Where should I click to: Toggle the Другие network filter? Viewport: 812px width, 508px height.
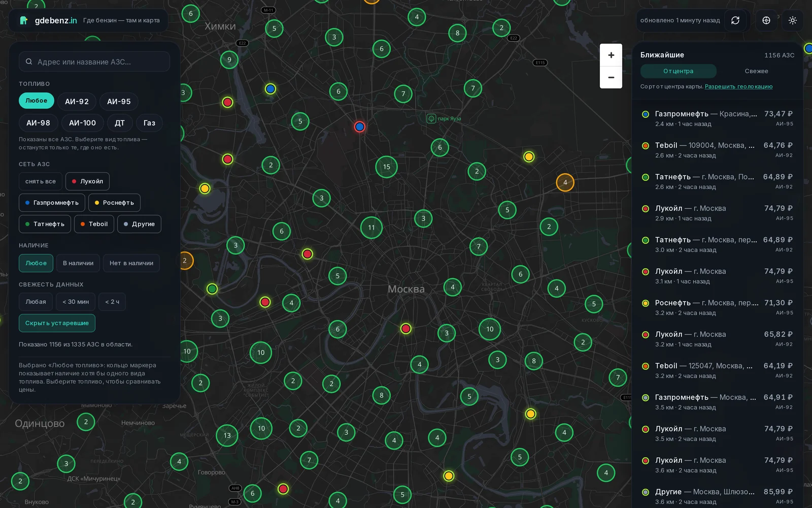point(139,224)
